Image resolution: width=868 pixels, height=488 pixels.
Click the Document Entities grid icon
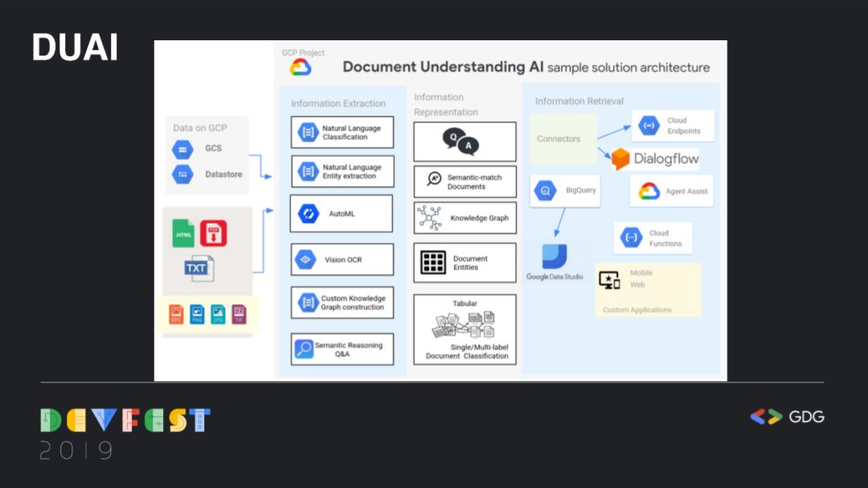point(433,263)
